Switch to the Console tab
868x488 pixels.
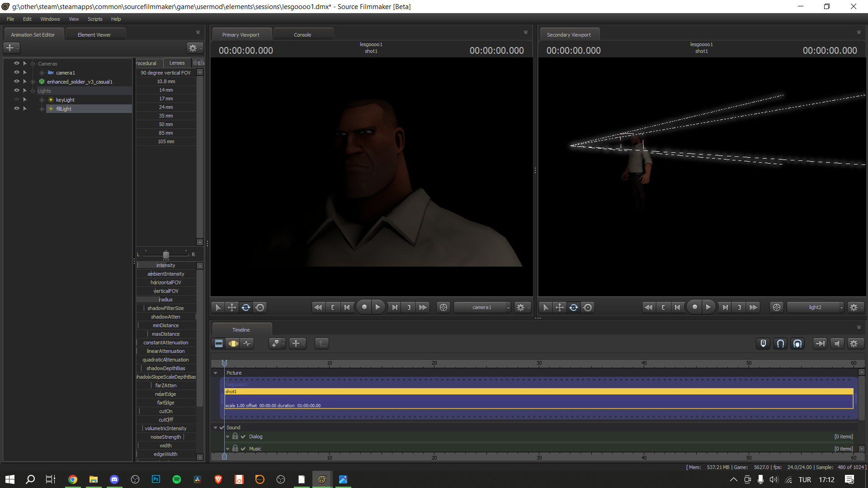(302, 35)
